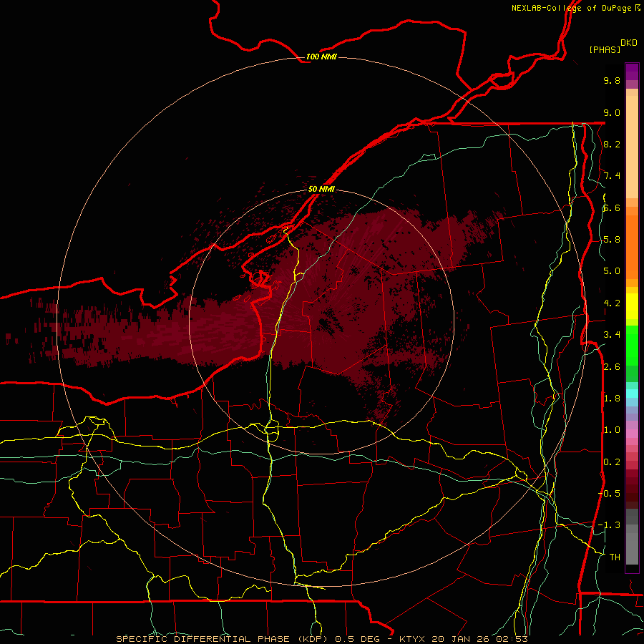Click the bright green segment of color bar

tap(632, 345)
